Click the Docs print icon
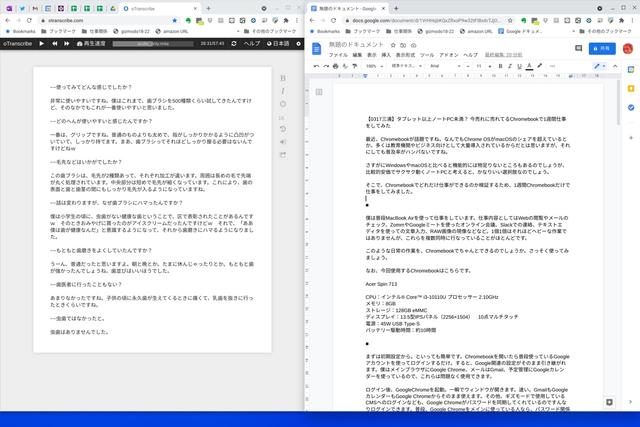640x427 pixels. pos(336,66)
